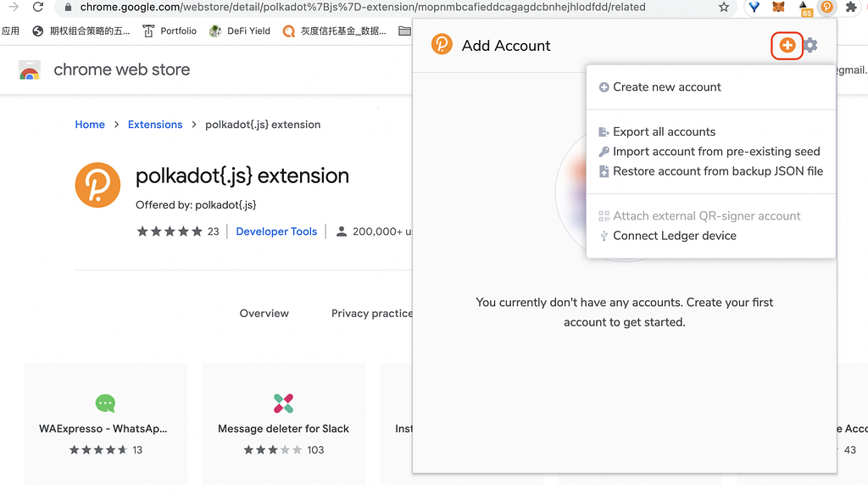
Task: Choose Export all accounts
Action: pos(664,131)
